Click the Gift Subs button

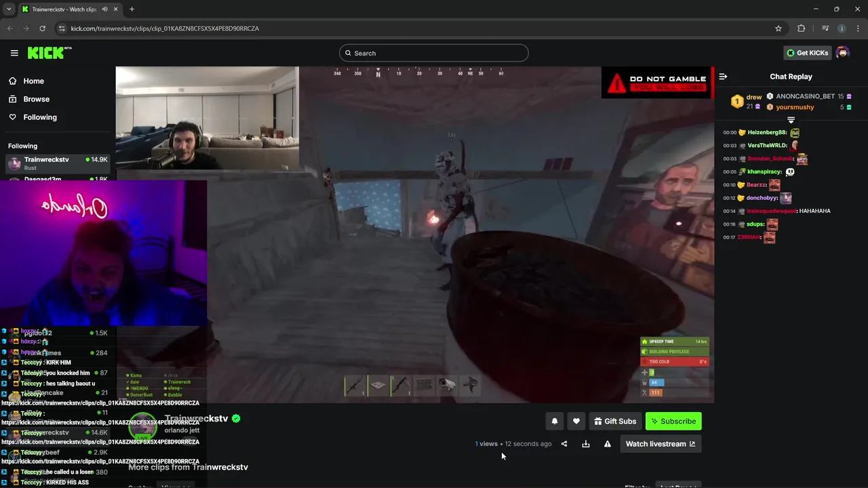pos(615,421)
